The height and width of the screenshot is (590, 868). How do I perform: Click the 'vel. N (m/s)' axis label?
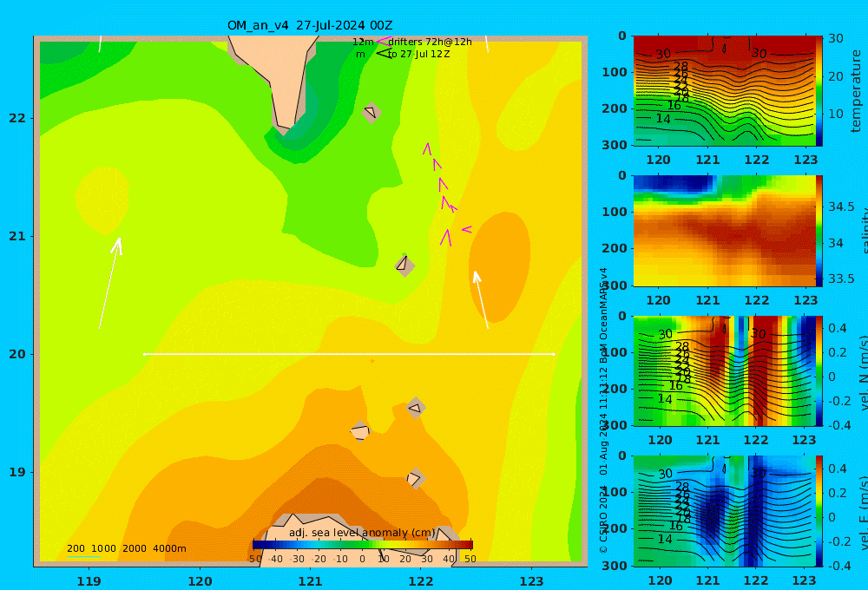click(863, 373)
